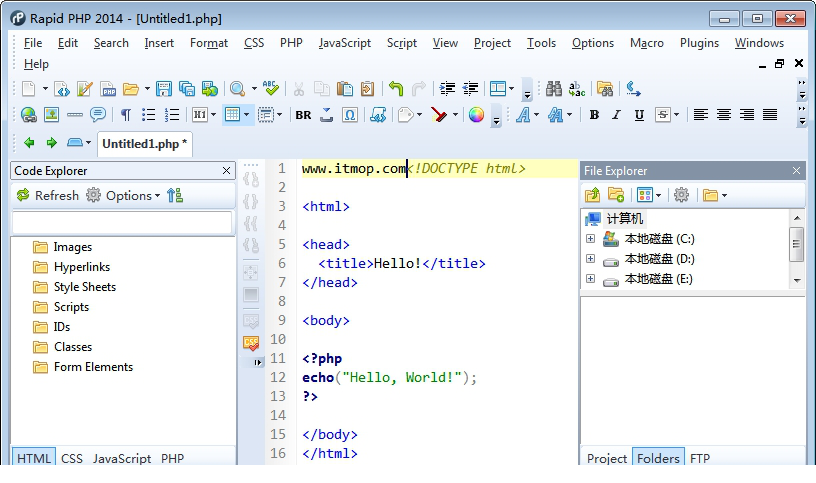
Task: Select the Untitled1.php document tab
Action: click(144, 144)
